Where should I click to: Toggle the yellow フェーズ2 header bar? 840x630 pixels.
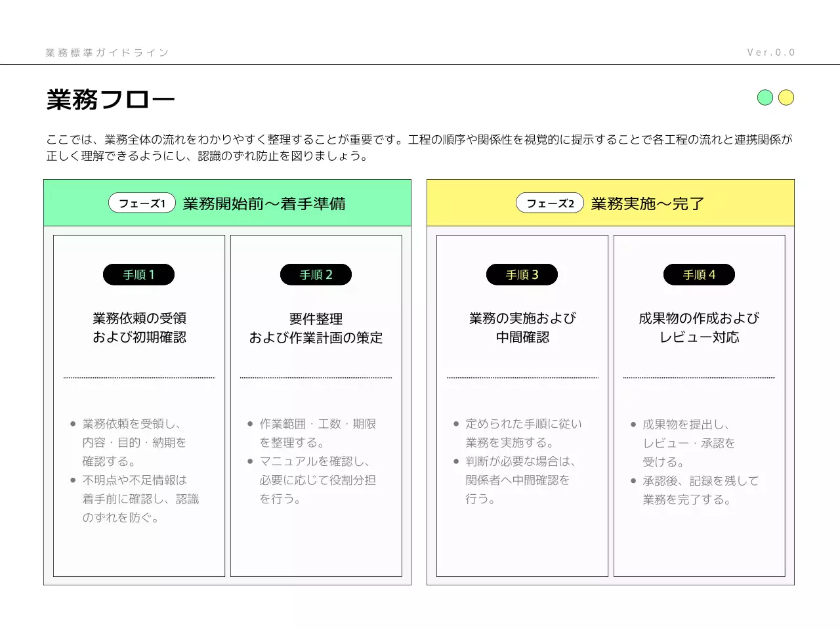610,203
